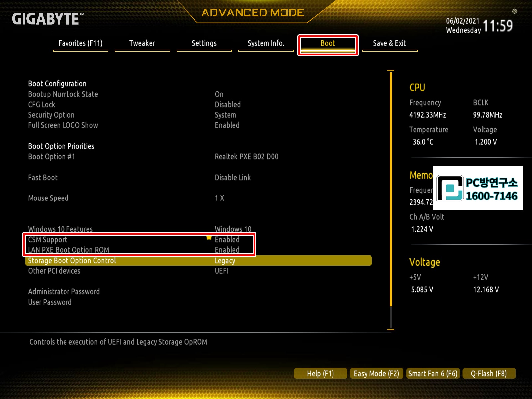Select Windows 10 Features label
Screen dimensions: 532x399
click(60, 229)
